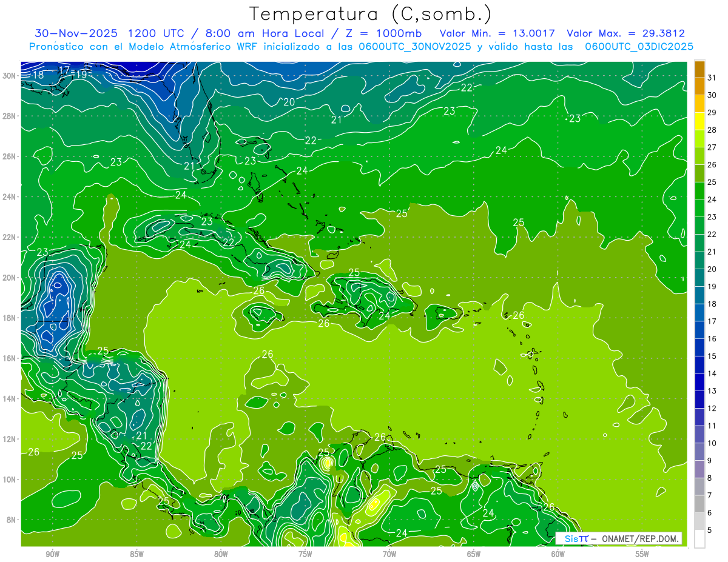The height and width of the screenshot is (562, 728).
Task: Click the 90W longitude axis label
Action: [x=52, y=554]
